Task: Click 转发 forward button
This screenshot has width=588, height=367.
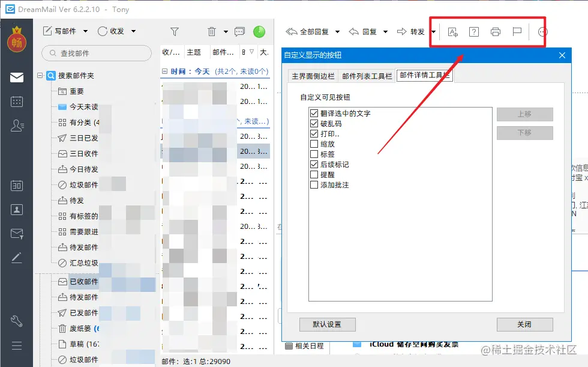Action: point(410,32)
